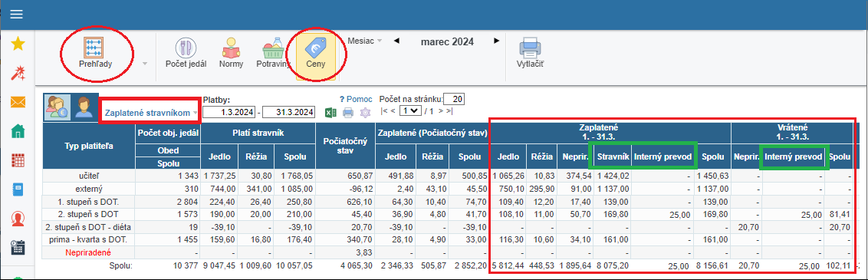Expand the Zaplatené stravníkom dropdown
This screenshot has height=280, width=868.
click(151, 113)
